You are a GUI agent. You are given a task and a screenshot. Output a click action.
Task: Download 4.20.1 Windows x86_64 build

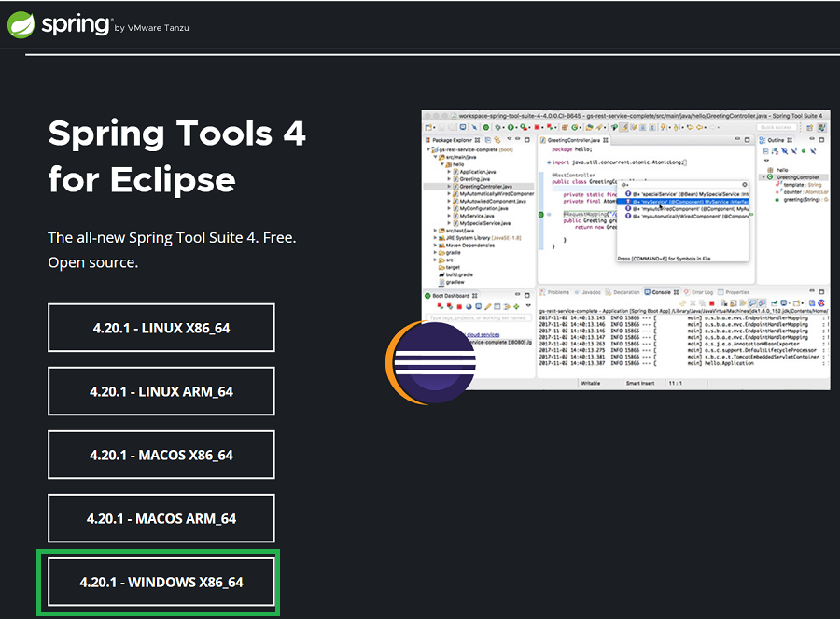tap(161, 583)
